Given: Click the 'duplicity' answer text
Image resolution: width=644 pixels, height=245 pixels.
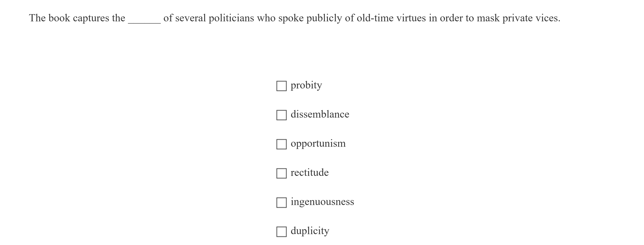Looking at the screenshot, I should click(310, 231).
